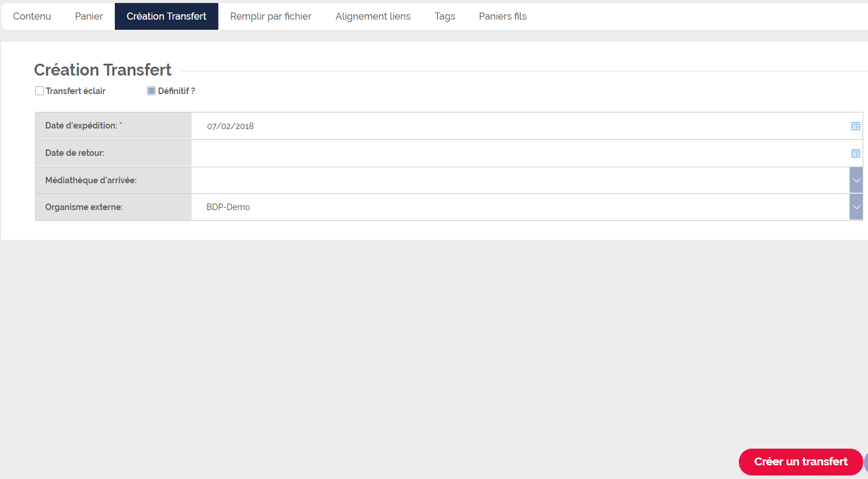Click the 07/02/2018 date field
This screenshot has height=479, width=868.
521,126
